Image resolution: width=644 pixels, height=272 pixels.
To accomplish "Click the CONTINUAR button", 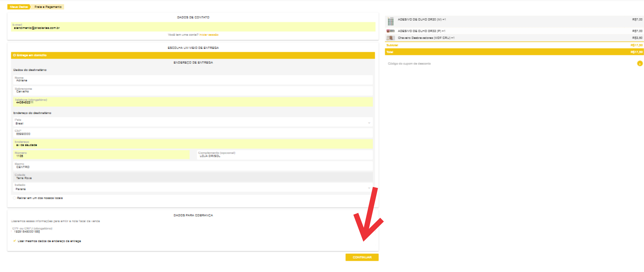I will (362, 257).
